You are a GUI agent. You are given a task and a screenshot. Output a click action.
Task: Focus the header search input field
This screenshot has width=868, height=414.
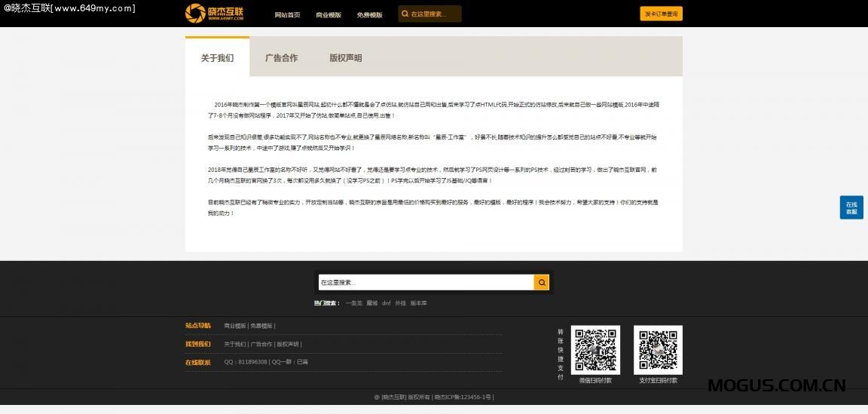(434, 14)
